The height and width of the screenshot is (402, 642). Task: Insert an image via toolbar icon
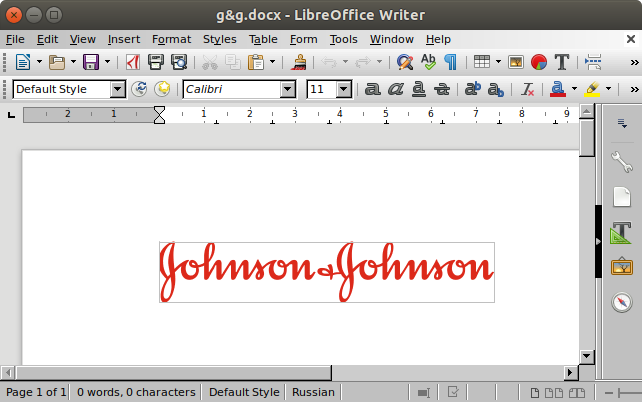coord(516,62)
